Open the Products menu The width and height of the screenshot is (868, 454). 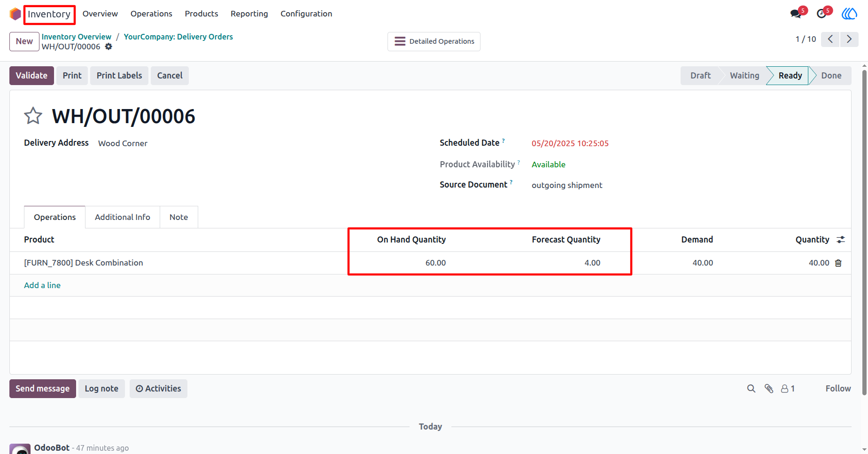pos(201,14)
